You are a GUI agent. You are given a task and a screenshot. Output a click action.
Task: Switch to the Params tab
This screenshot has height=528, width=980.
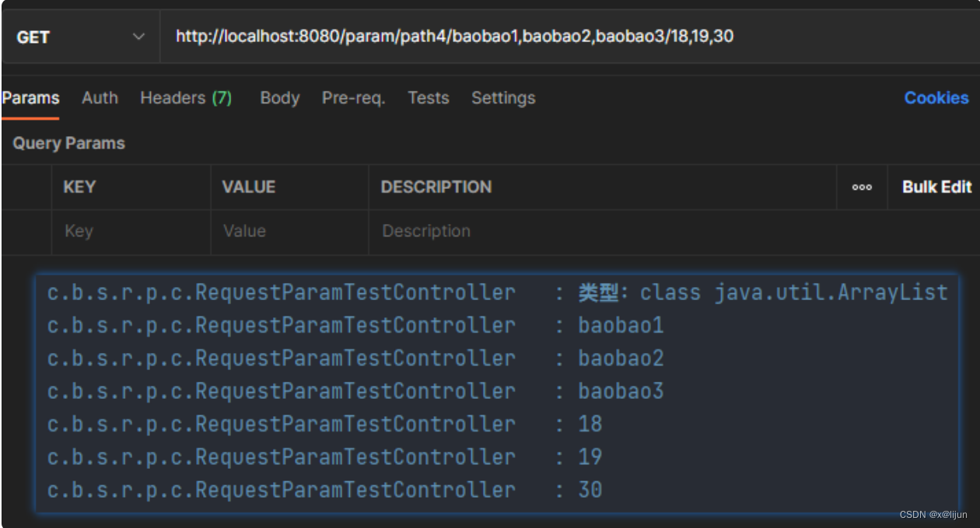point(31,98)
